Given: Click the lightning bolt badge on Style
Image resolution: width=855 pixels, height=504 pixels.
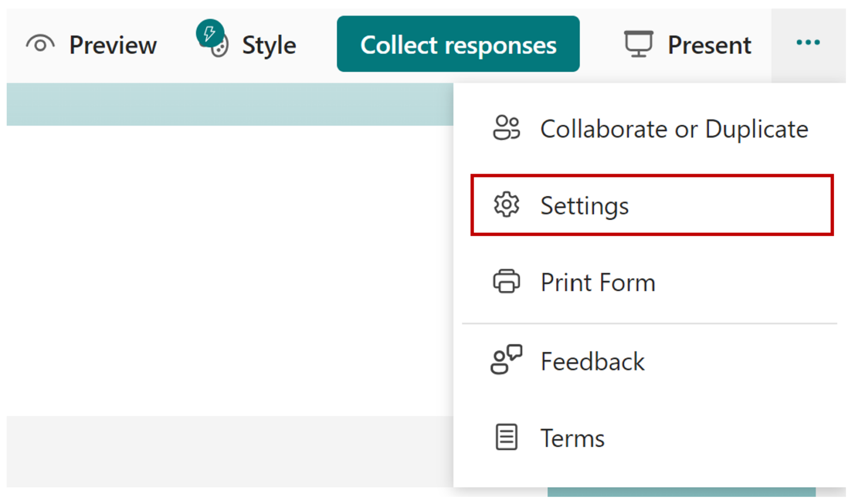Looking at the screenshot, I should pyautogui.click(x=209, y=32).
